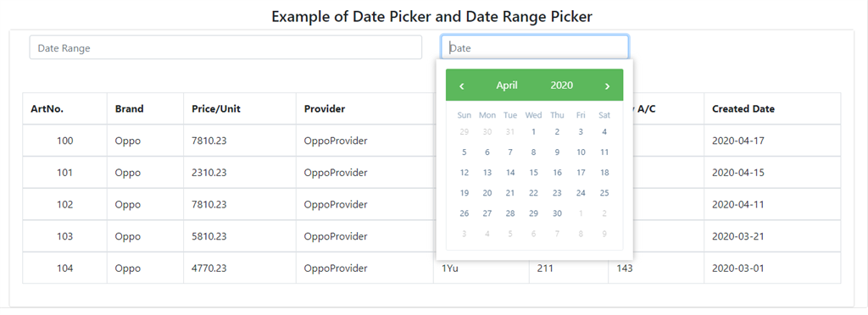868x315 pixels.
Task: Open the 2020 year selector
Action: (561, 86)
